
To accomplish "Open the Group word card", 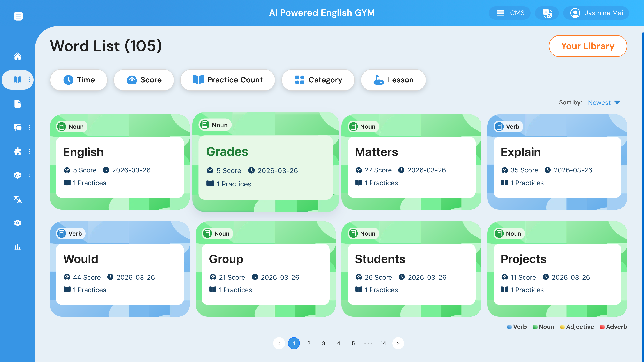I will (x=265, y=269).
